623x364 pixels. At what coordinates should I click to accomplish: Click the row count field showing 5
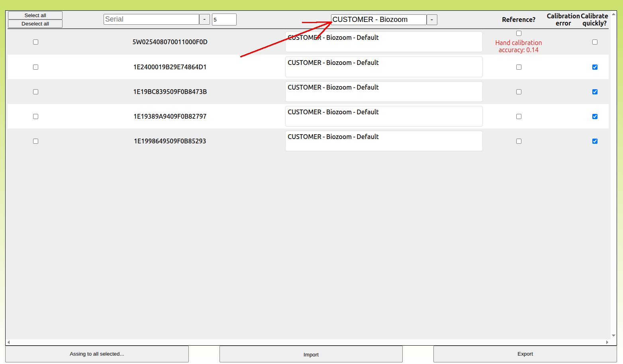click(224, 20)
